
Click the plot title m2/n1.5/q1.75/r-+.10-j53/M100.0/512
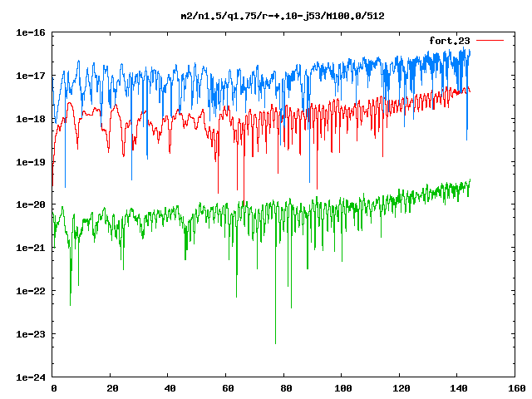click(283, 16)
